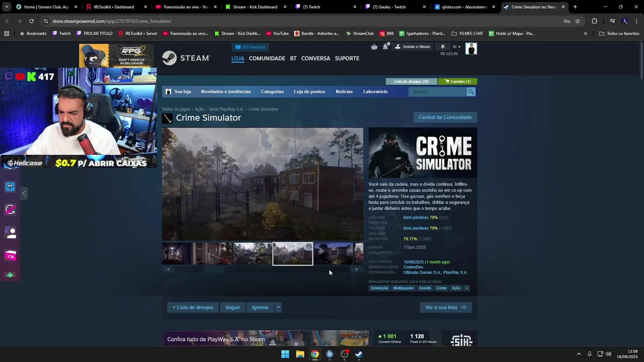Viewport: 644px width, 362px height.
Task: Open the SUPORTE menu
Action: (x=347, y=58)
